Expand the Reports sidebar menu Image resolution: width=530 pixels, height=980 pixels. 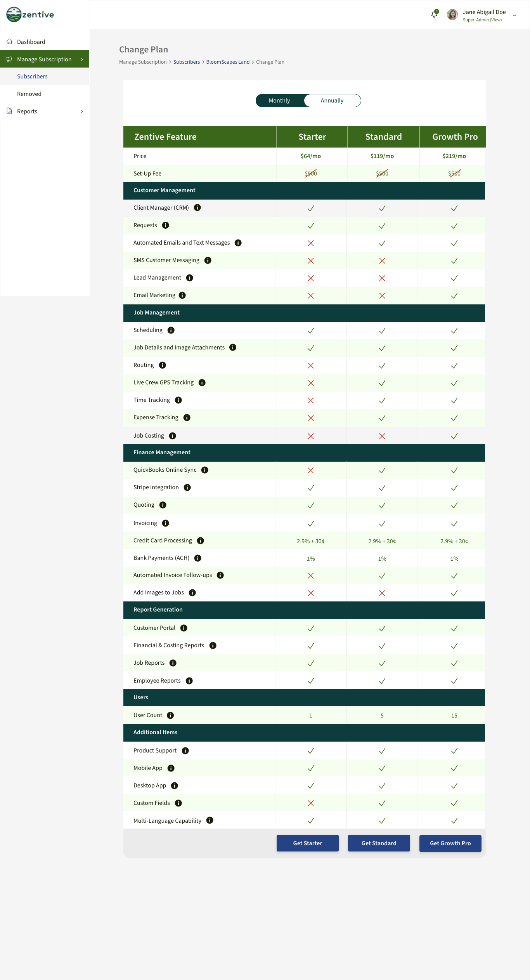[82, 111]
